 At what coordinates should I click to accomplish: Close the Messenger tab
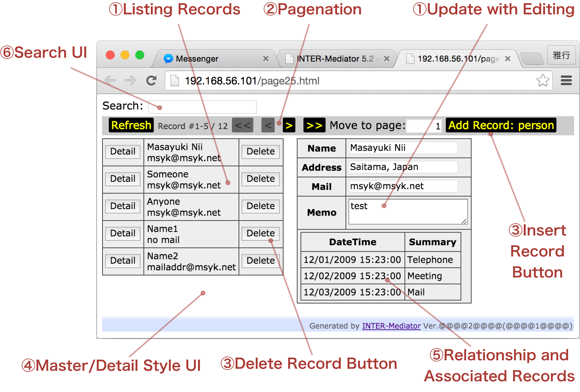(x=266, y=59)
